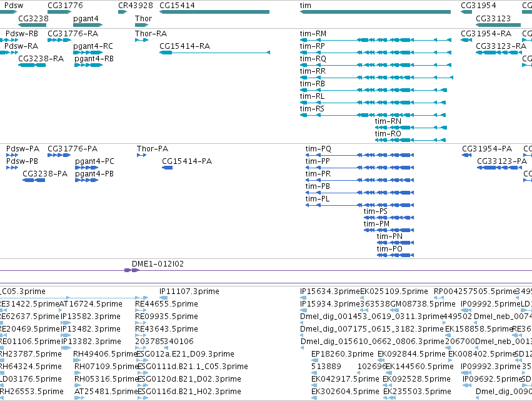The image size is (532, 401).
Task: Select the pgant4-PC protein label
Action: (94, 161)
